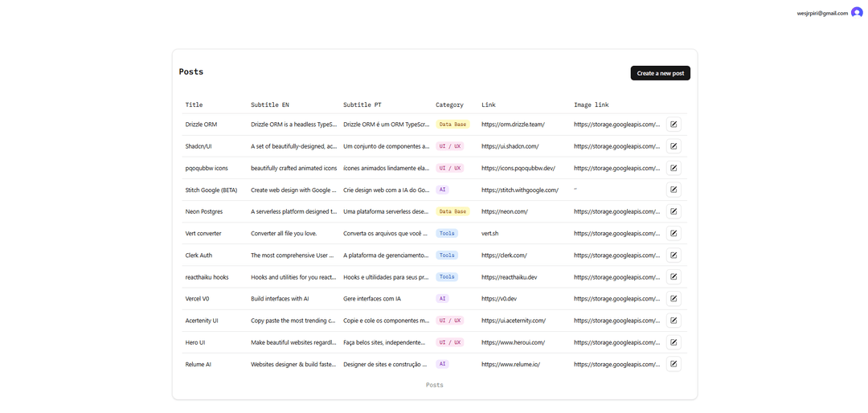Open the https://orm.drizzle.team/ link
The height and width of the screenshot is (413, 868).
tap(513, 125)
